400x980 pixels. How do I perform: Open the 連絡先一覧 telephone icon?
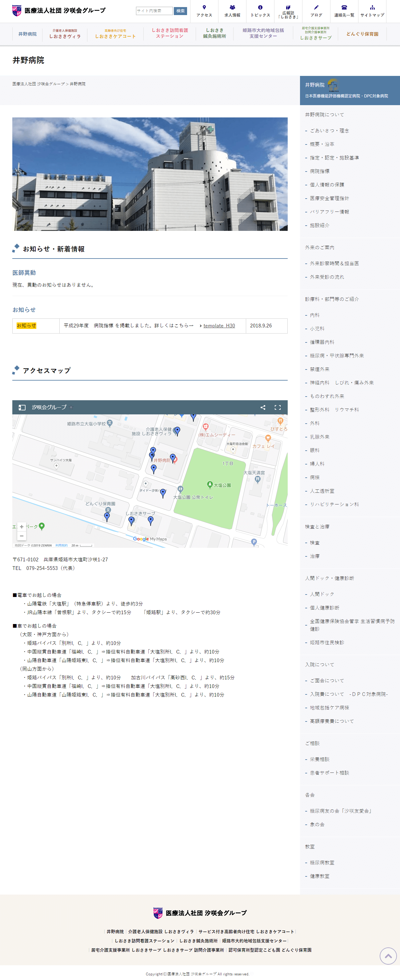pos(344,7)
